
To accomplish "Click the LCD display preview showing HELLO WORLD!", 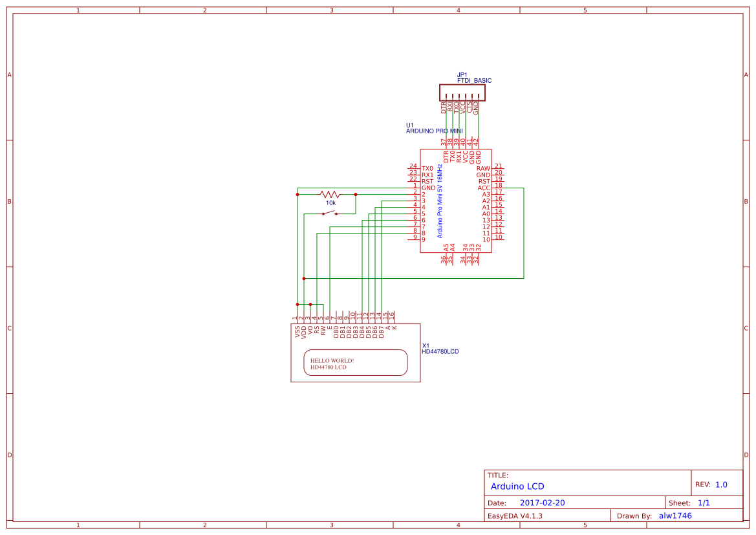I will coord(356,362).
